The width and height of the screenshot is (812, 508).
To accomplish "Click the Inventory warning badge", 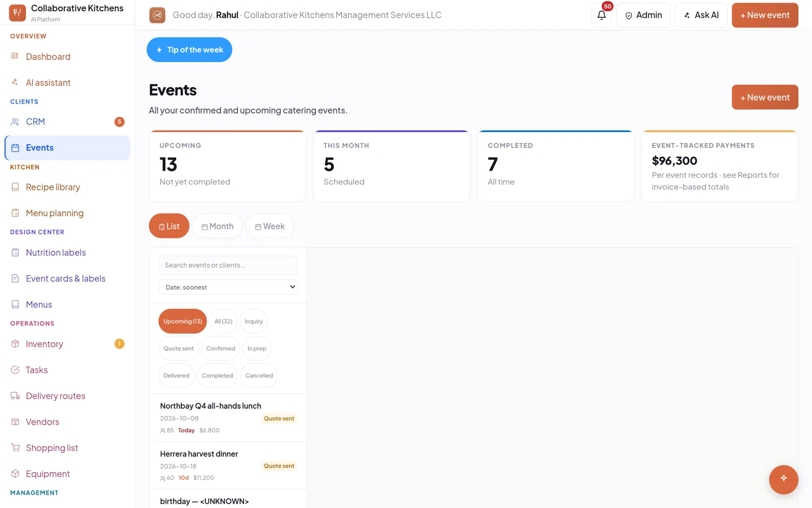I will [x=119, y=344].
